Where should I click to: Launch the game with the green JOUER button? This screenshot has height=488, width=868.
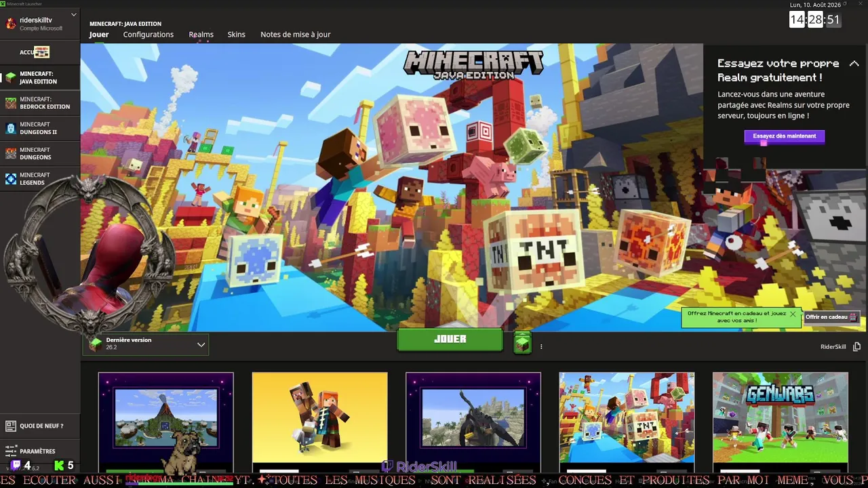450,340
